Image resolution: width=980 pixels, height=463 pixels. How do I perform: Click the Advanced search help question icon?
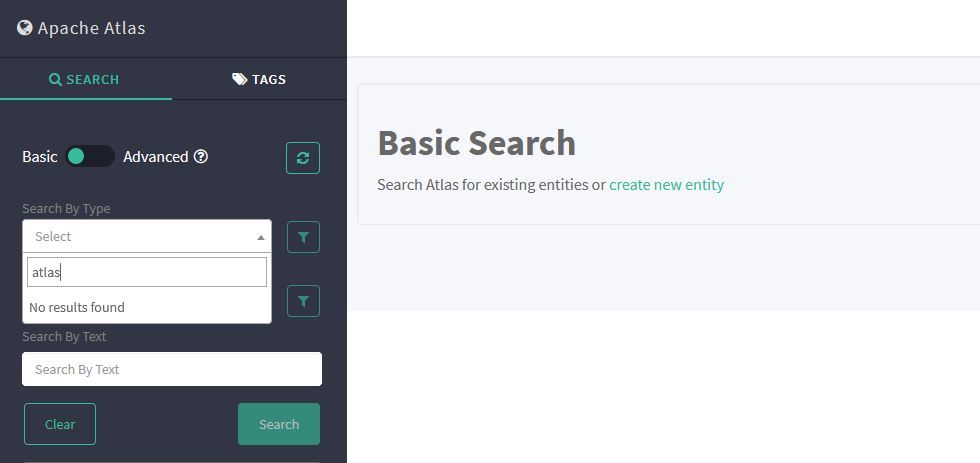tap(201, 156)
